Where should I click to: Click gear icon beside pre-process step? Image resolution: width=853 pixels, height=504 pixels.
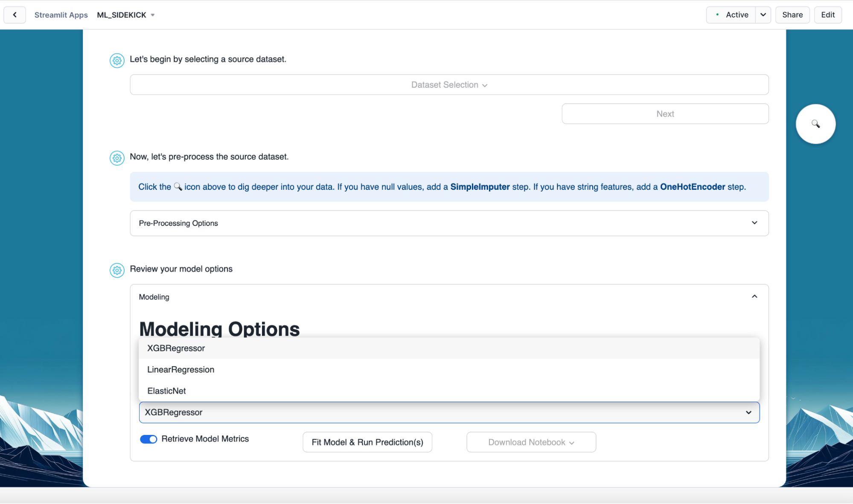click(117, 158)
